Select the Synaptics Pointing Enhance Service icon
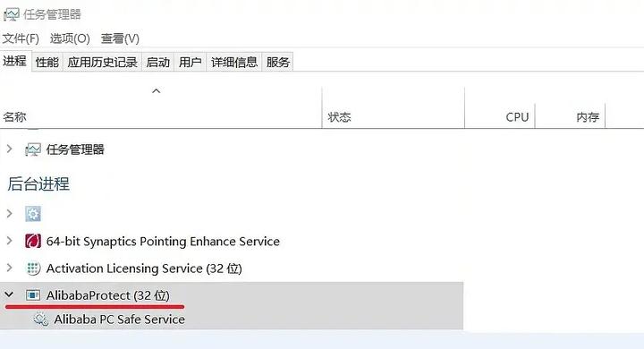 [33, 241]
